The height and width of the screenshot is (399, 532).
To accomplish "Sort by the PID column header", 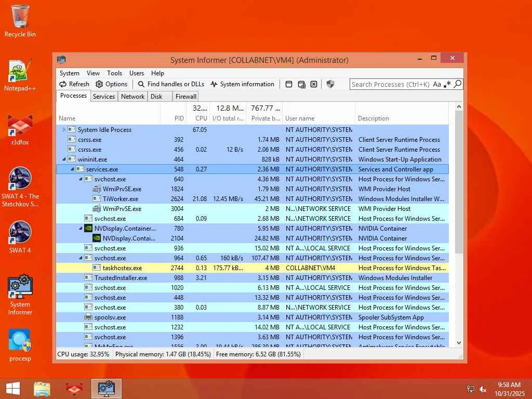I will pyautogui.click(x=172, y=113).
